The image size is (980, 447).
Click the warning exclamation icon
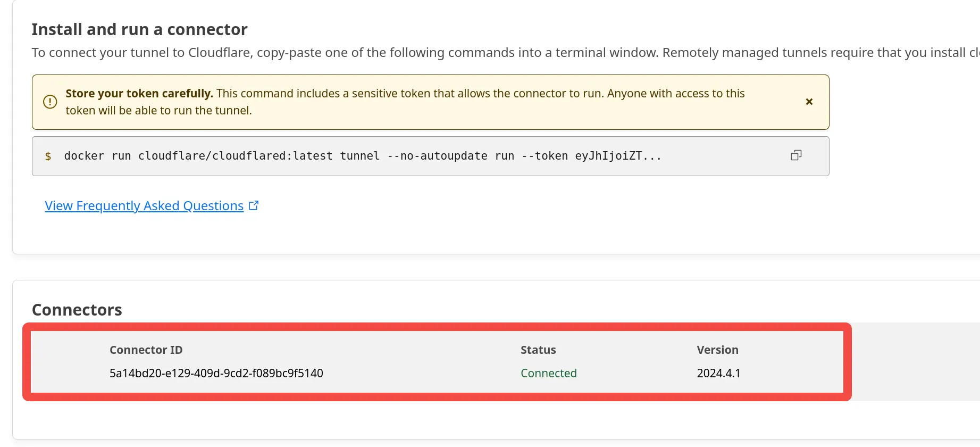pyautogui.click(x=50, y=102)
